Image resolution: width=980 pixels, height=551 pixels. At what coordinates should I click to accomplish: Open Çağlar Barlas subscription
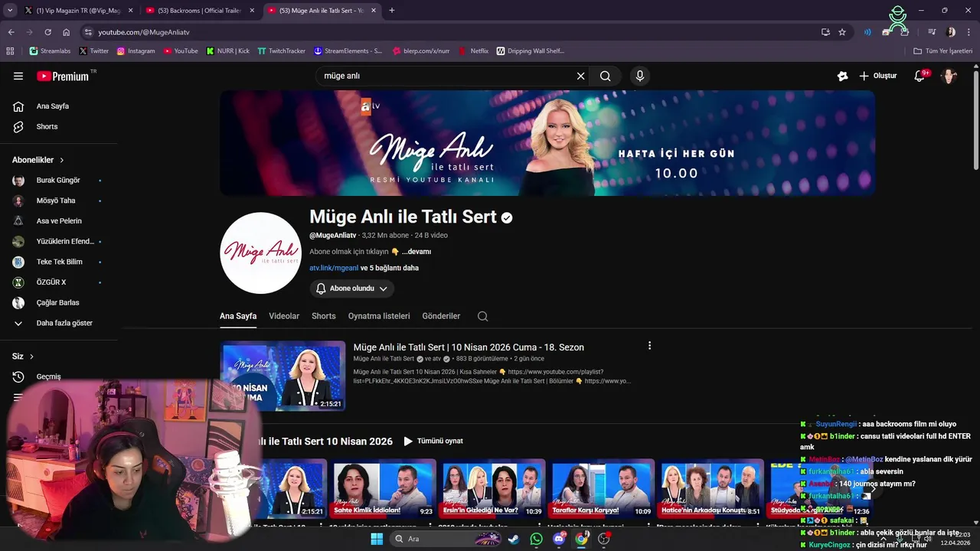coord(58,302)
